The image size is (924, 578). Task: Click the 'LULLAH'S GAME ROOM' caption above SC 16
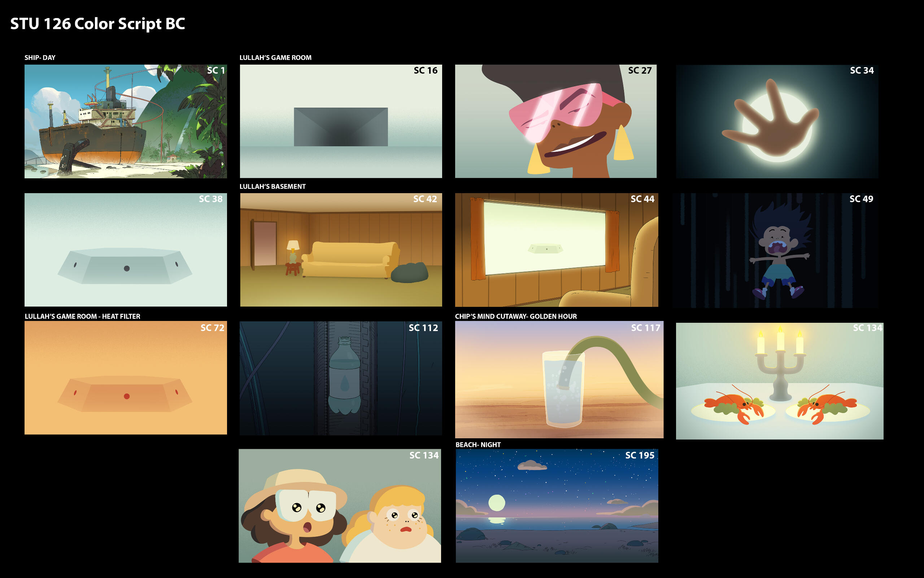(x=275, y=58)
